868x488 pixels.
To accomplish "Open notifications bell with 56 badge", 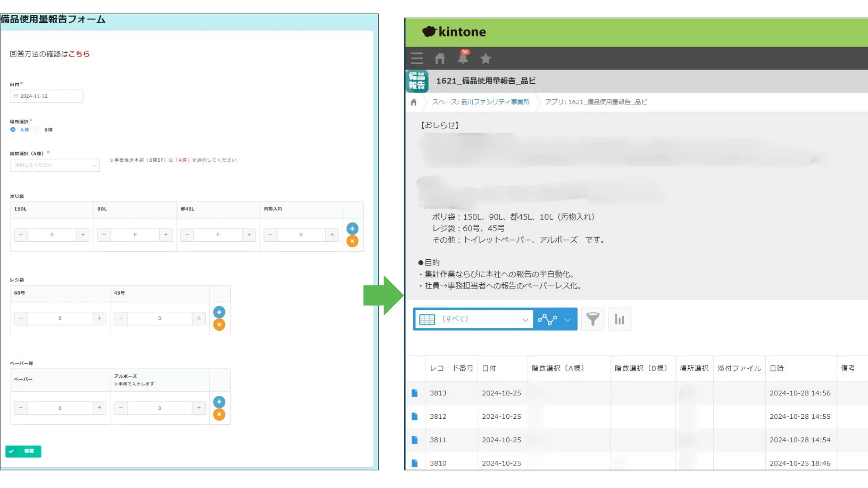I will pyautogui.click(x=463, y=58).
